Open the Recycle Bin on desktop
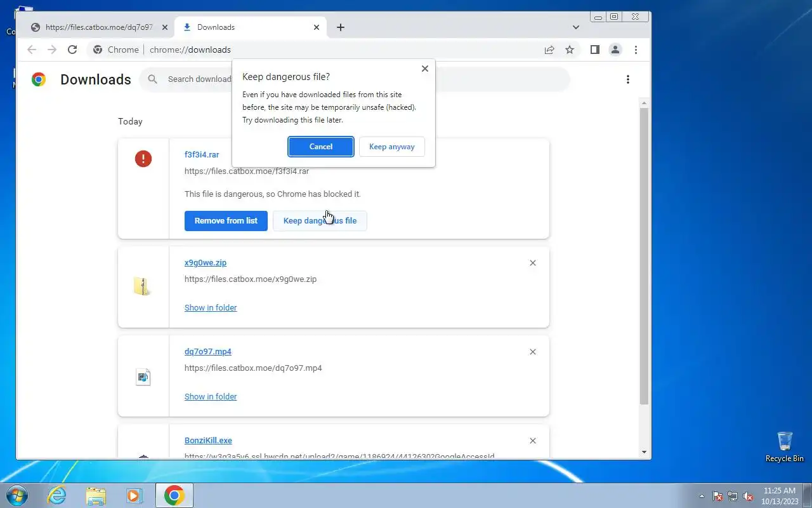The height and width of the screenshot is (508, 812). (x=785, y=446)
